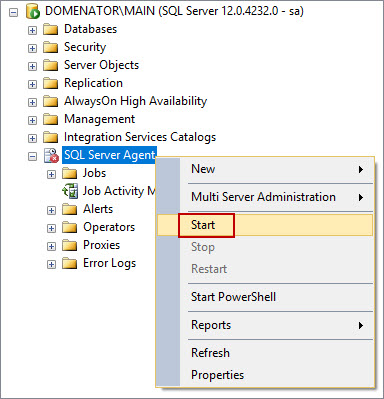
Task: Click the Replication folder icon
Action: point(51,83)
